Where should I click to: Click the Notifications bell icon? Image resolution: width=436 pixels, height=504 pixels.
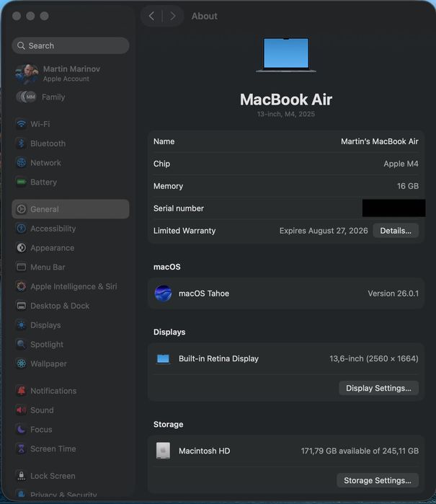(x=21, y=391)
